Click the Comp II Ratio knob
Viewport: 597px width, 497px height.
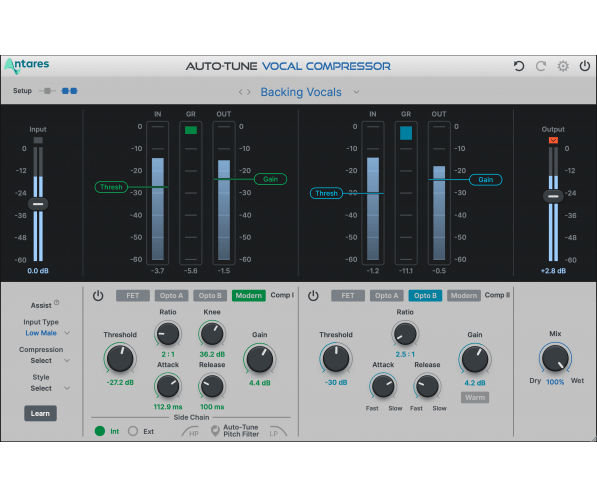point(405,334)
